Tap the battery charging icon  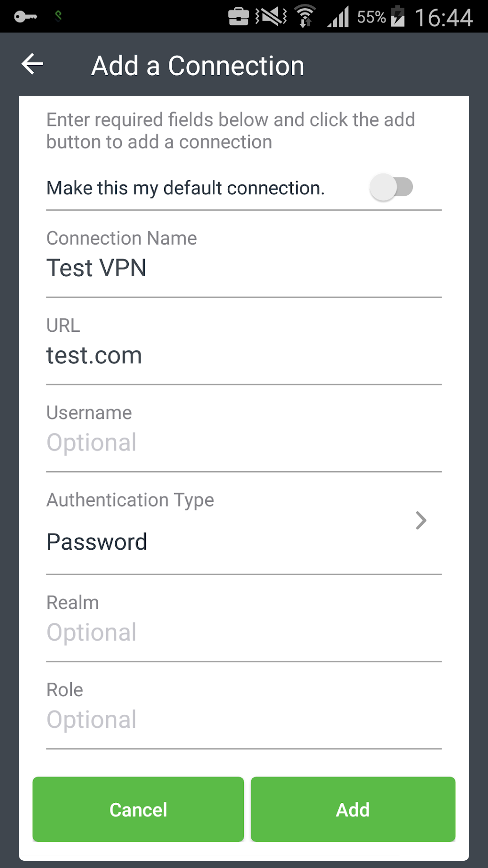click(398, 17)
